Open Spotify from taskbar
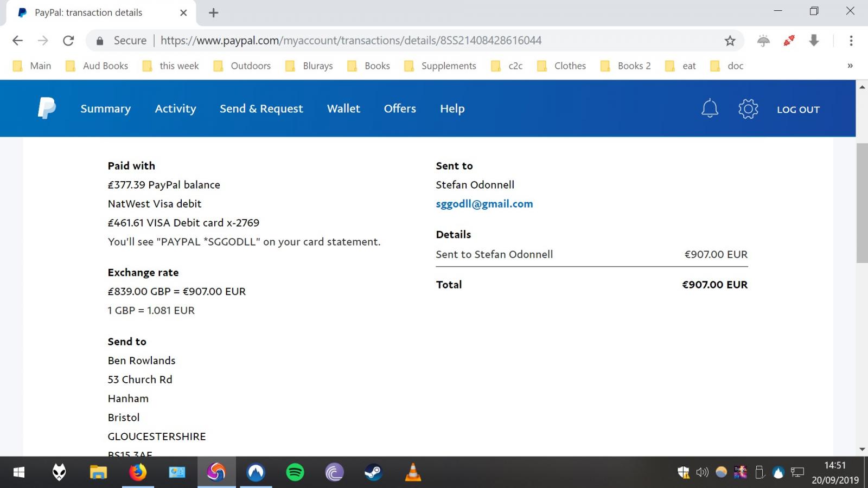This screenshot has width=868, height=488. coord(295,472)
